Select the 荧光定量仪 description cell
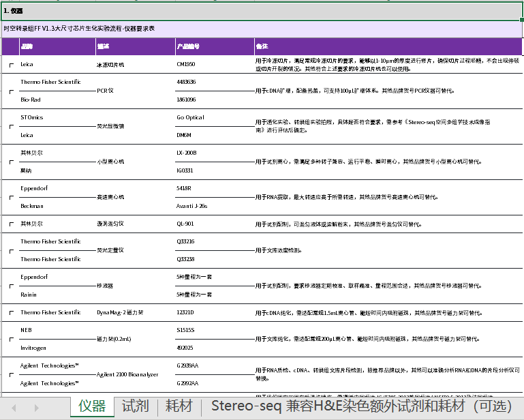Viewport: 524px width, 420px height. 136,250
